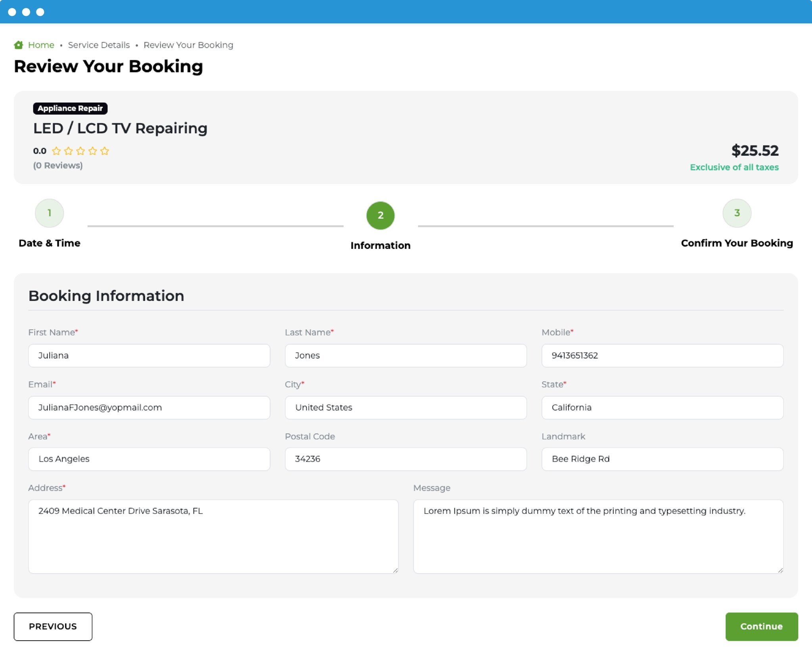Click into the Mobile number field
Screen dimensions: 812x649
point(662,355)
